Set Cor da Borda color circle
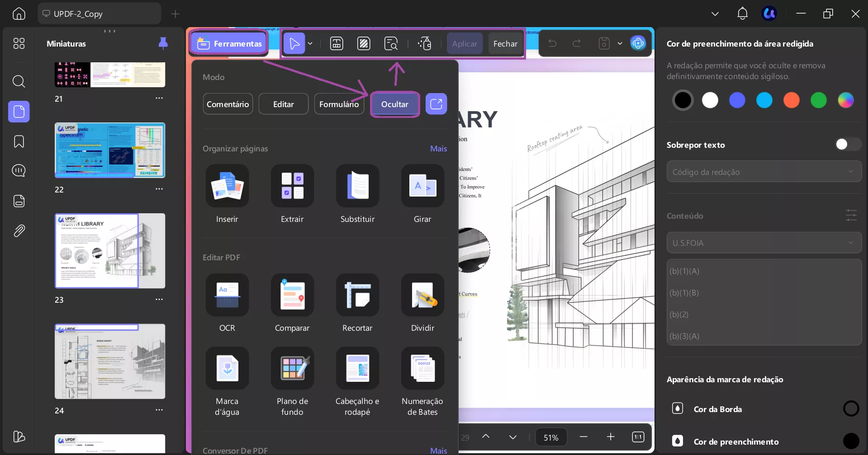Screen dimensions: 868x455 click(x=851, y=408)
